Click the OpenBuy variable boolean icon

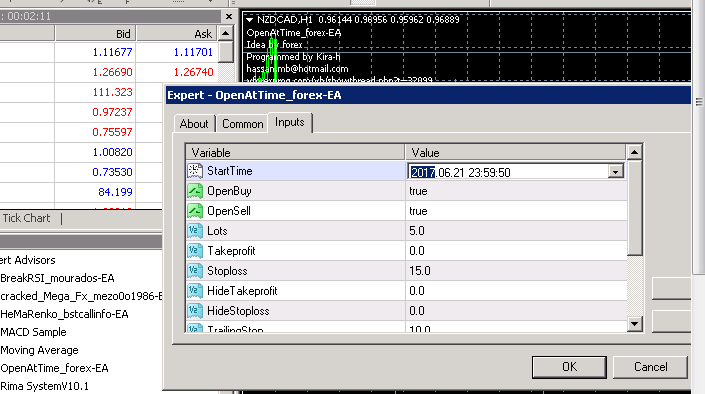point(195,191)
